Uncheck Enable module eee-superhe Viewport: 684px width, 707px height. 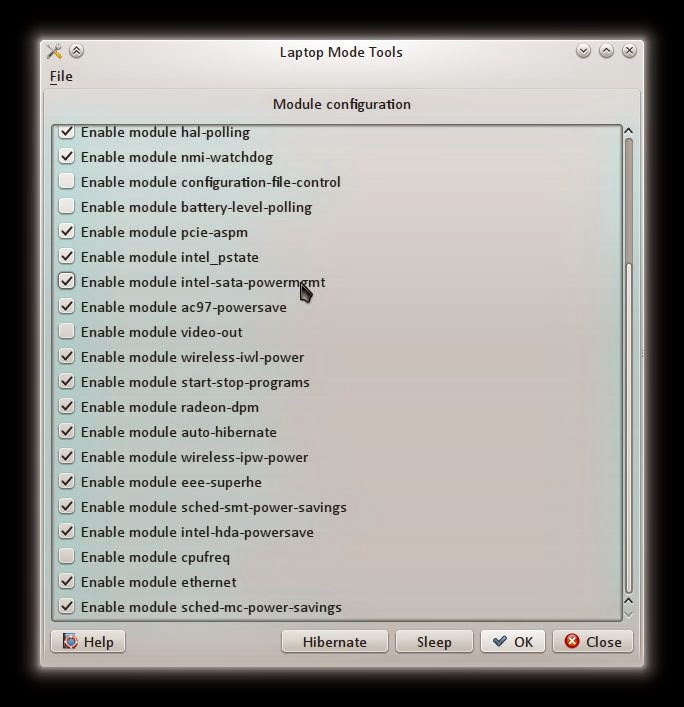click(x=67, y=481)
